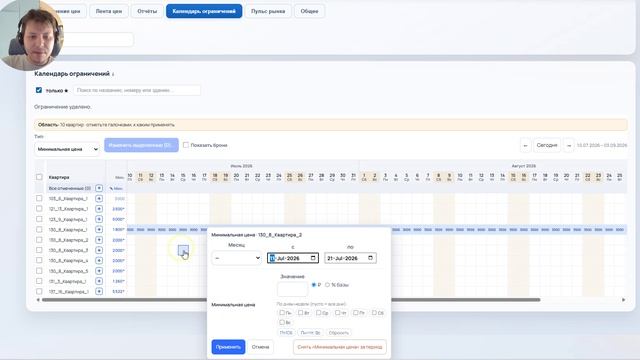Click the 'Изменить выделенные' button
This screenshot has width=640, height=360.
(141, 145)
